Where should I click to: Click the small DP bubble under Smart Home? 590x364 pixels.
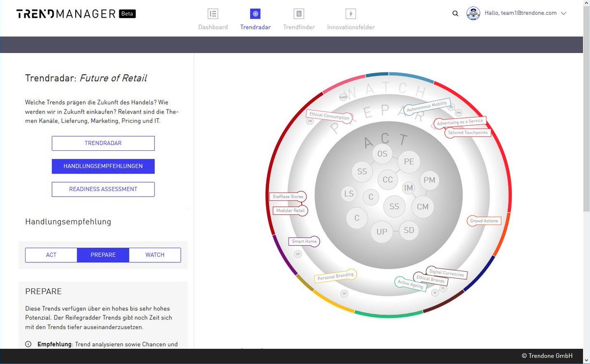click(297, 254)
